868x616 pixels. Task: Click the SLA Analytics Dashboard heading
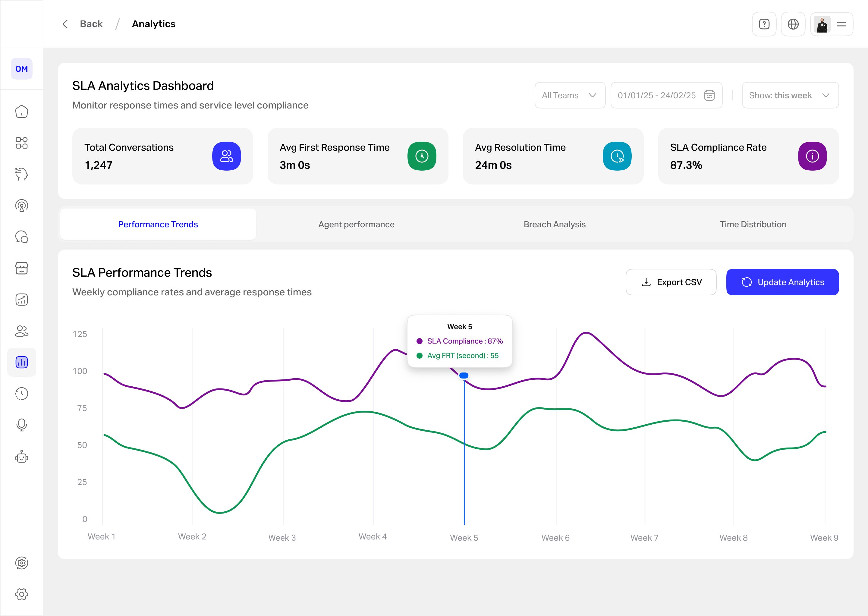coord(143,86)
